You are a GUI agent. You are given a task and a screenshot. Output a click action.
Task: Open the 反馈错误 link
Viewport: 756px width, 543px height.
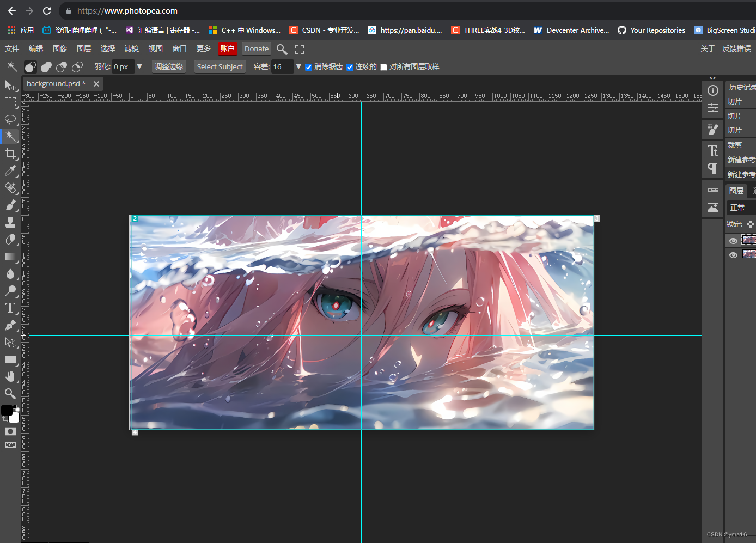click(737, 48)
